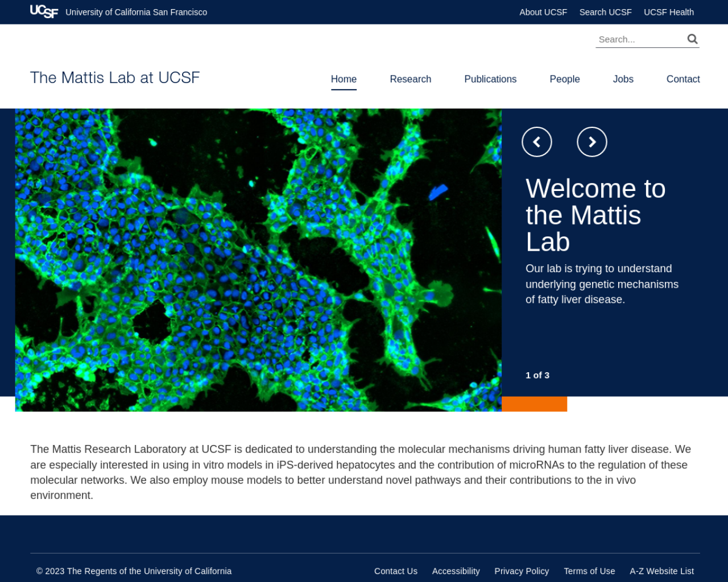Screen dimensions: 728x582
Task: Click the UCSF logo in top bar
Action: [44, 12]
